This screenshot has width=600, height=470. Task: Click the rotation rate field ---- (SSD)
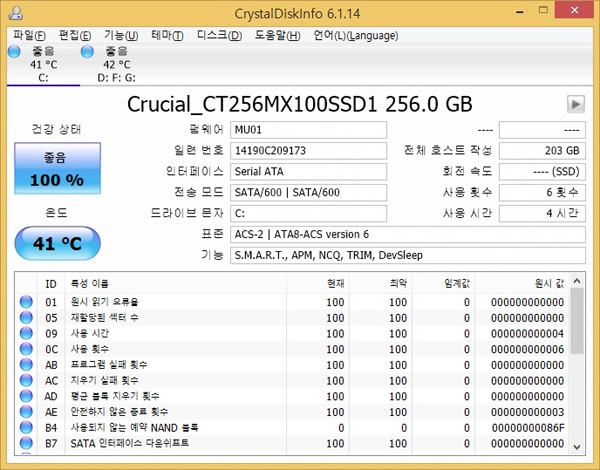coord(542,171)
